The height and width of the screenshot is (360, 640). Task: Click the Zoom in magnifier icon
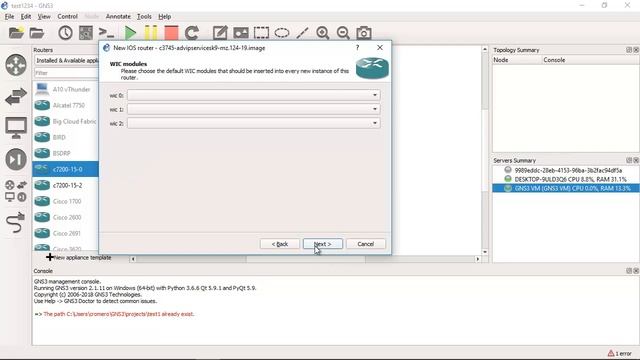click(x=322, y=33)
